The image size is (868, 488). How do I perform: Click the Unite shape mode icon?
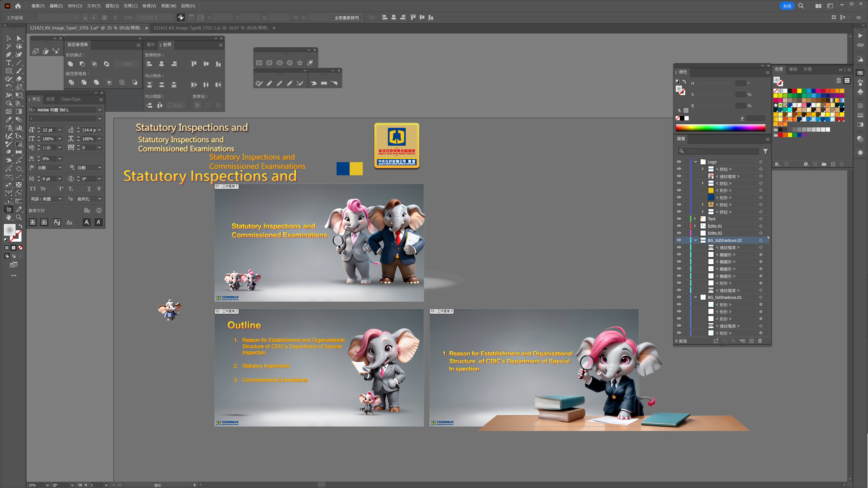click(x=70, y=64)
